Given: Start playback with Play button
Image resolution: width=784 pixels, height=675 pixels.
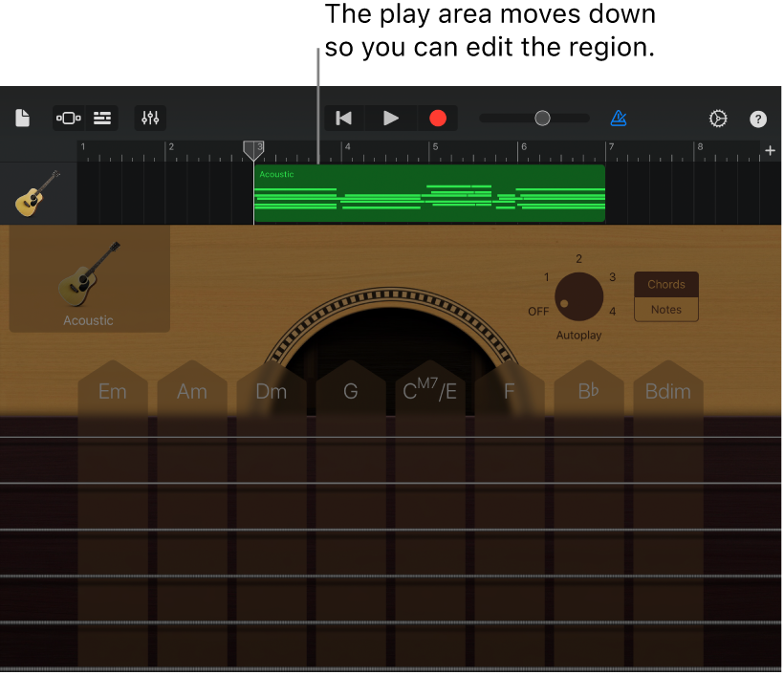Looking at the screenshot, I should click(390, 119).
